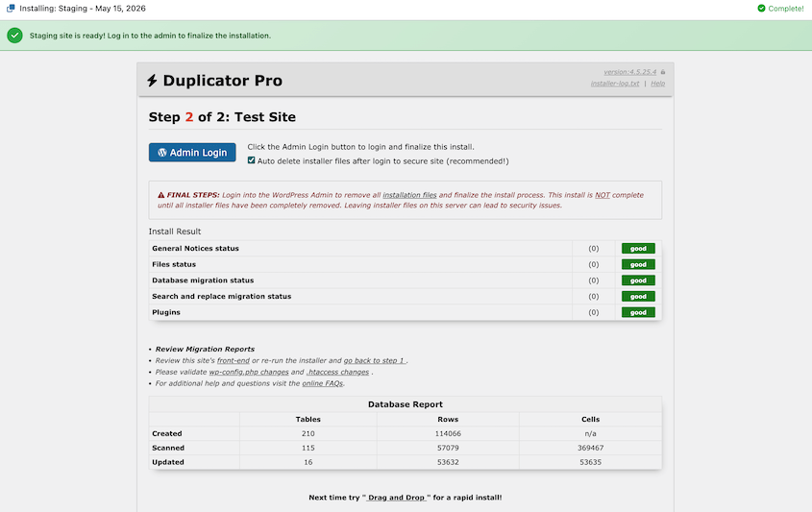Click the (0) count for Plugins
The width and height of the screenshot is (812, 512).
pos(594,313)
